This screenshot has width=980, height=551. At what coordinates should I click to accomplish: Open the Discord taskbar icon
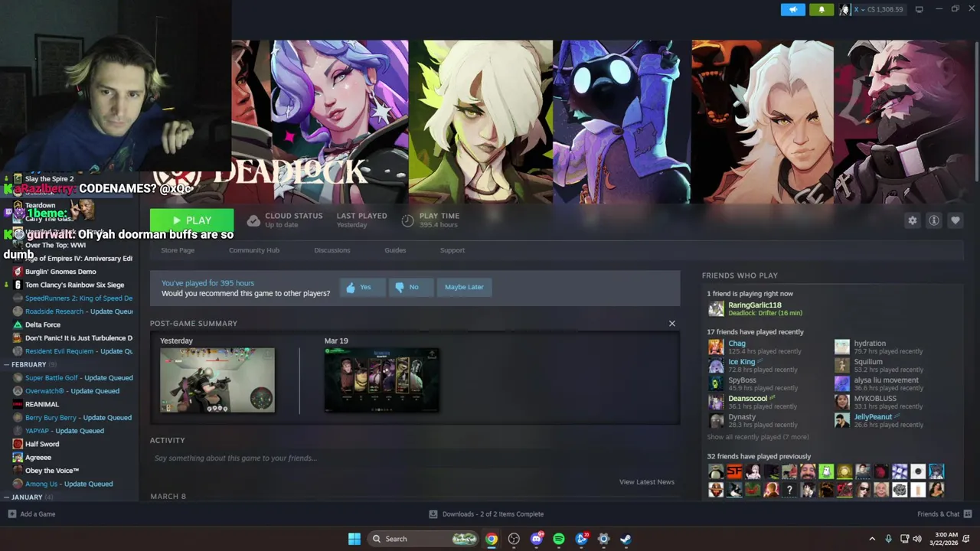point(537,539)
